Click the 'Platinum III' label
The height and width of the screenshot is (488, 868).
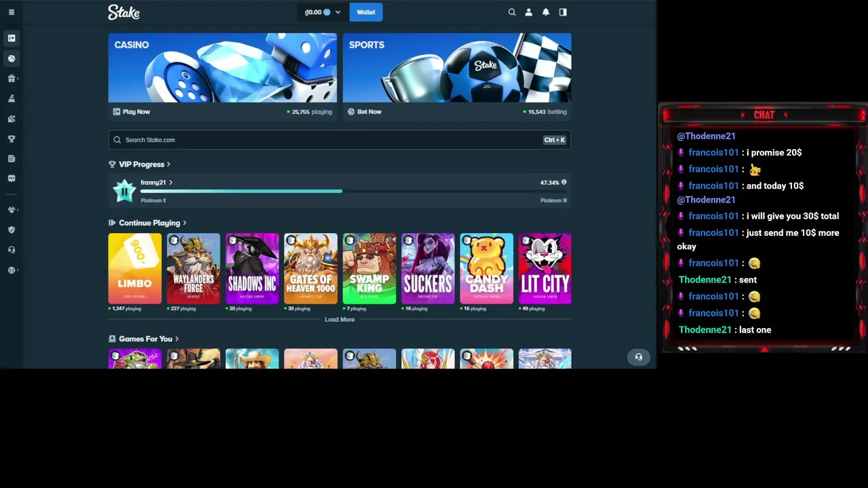pyautogui.click(x=553, y=201)
